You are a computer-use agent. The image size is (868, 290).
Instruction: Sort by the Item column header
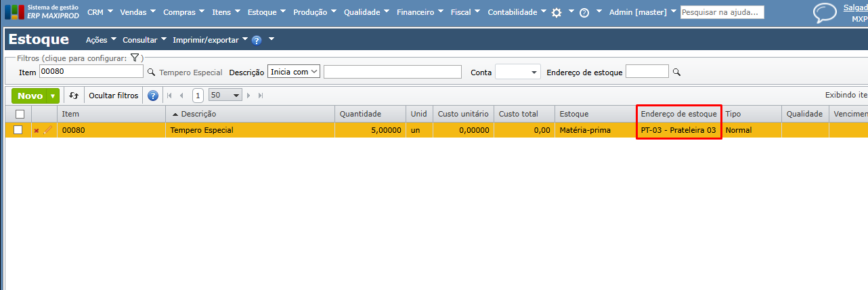[111, 114]
